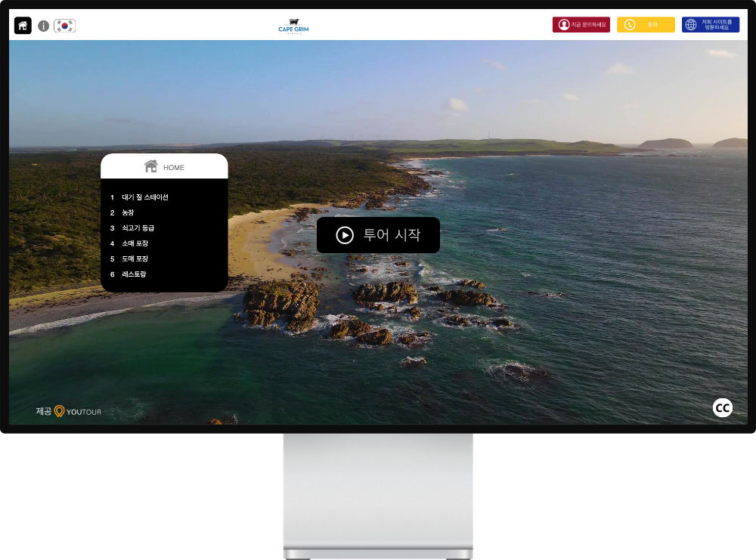Select menu item 6 레스토랑

click(x=134, y=274)
